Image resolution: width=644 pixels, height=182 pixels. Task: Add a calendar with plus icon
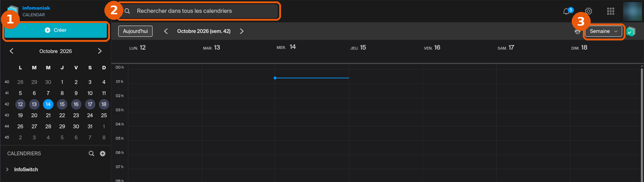coord(103,154)
